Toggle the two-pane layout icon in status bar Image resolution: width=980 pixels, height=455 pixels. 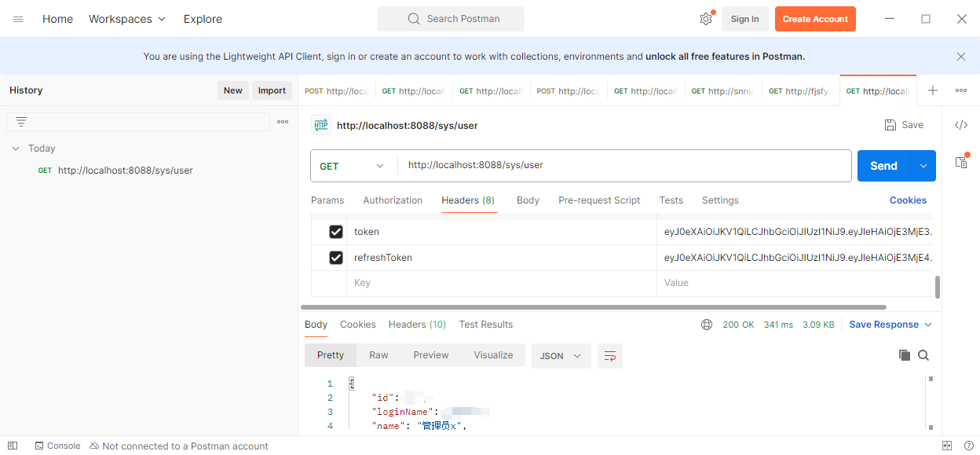947,446
